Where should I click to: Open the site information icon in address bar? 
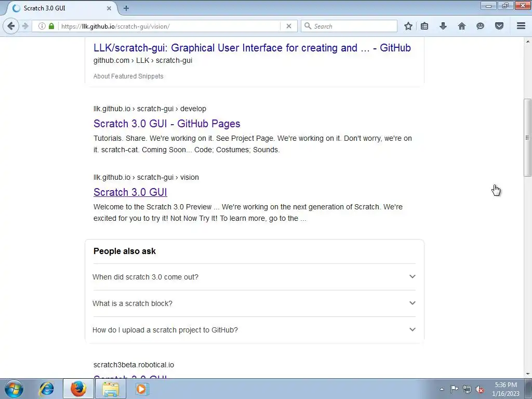pos(42,26)
